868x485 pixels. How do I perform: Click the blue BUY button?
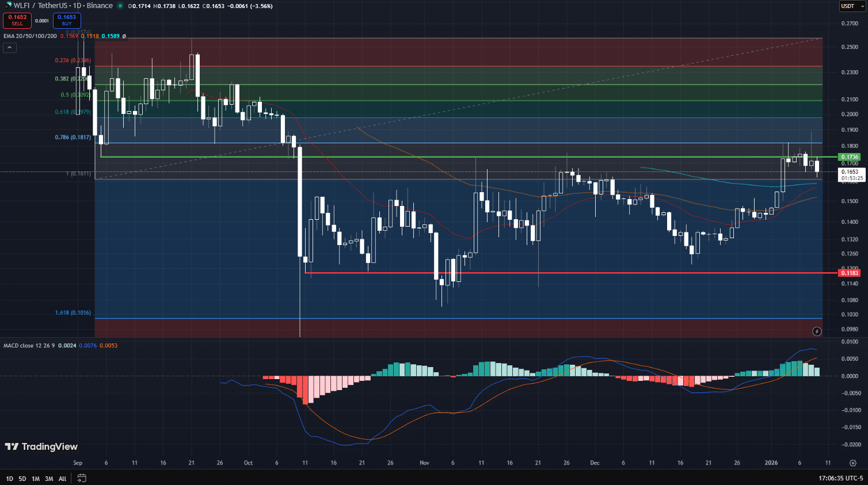tap(67, 20)
